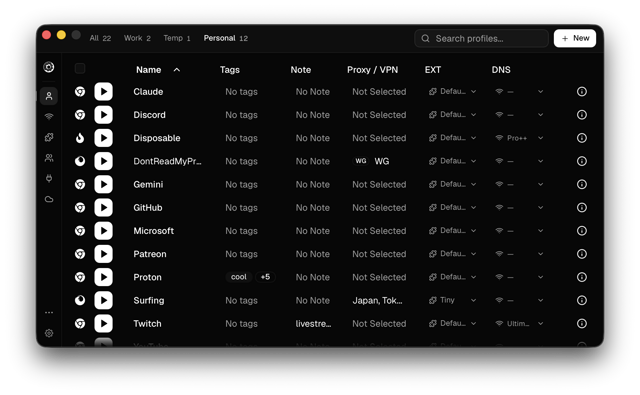The height and width of the screenshot is (395, 640).
Task: Show info for the Gemini profile
Action: (582, 184)
